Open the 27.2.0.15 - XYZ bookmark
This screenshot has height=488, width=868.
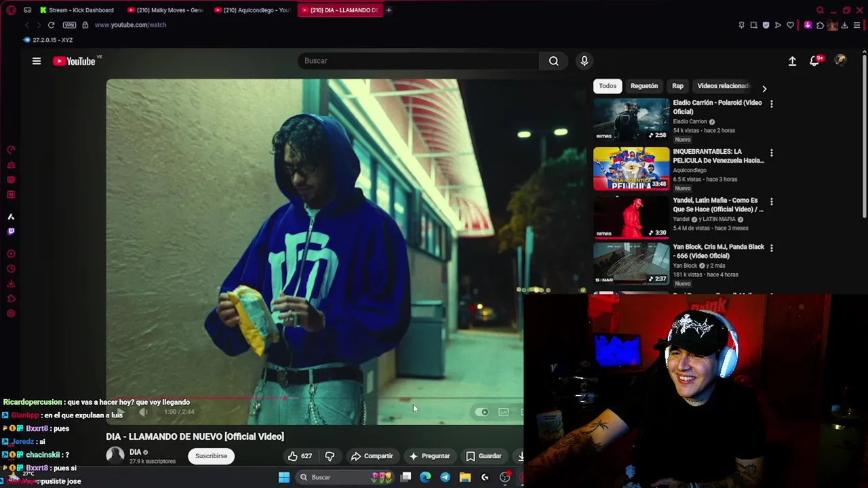48,40
